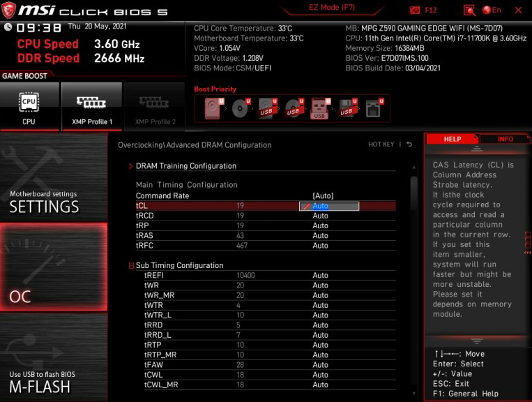Toggle XMP Profile 1

(x=91, y=107)
